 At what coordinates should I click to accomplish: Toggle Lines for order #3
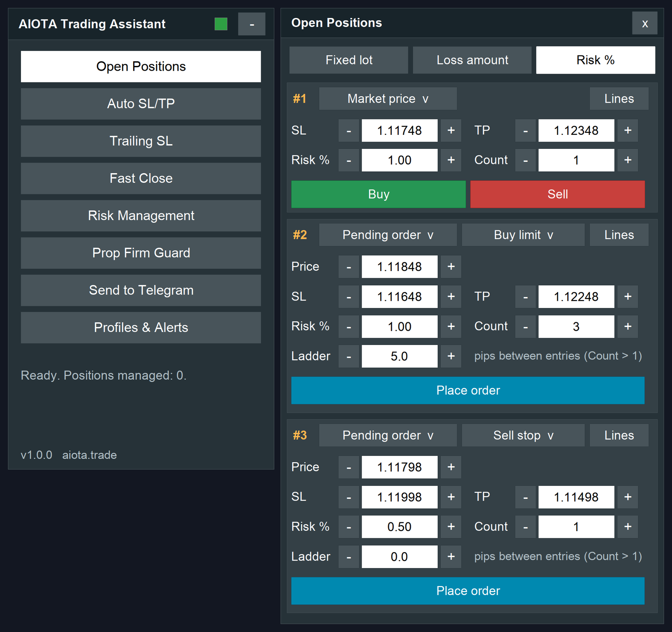click(x=619, y=435)
